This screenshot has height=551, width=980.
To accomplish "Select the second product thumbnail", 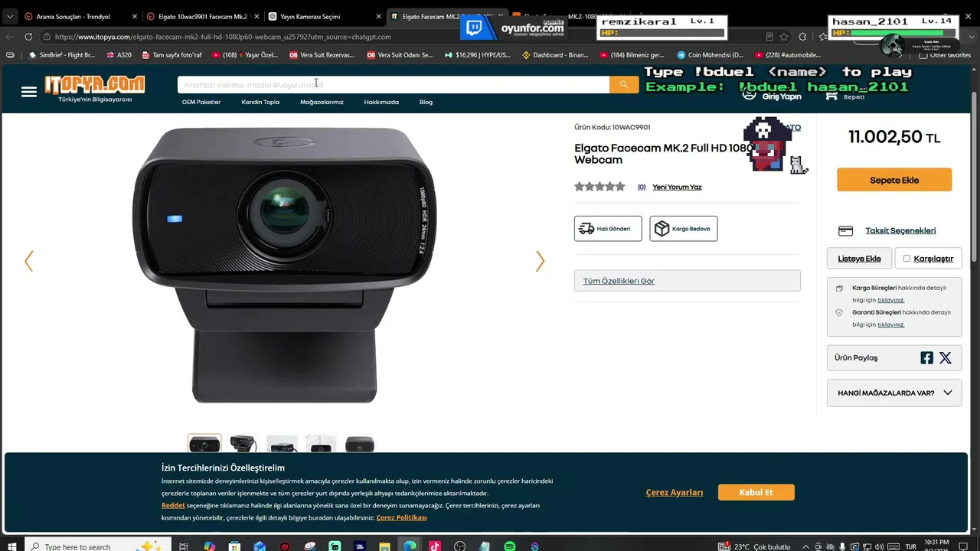I will [243, 444].
